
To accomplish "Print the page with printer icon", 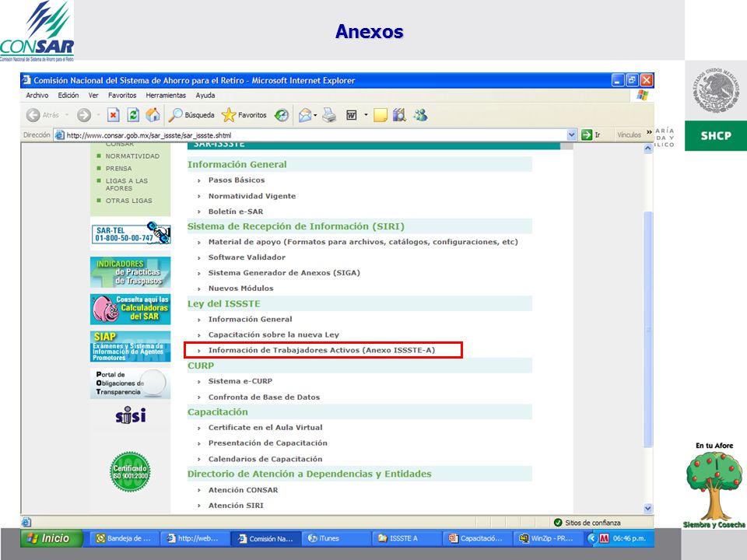I will 329,115.
